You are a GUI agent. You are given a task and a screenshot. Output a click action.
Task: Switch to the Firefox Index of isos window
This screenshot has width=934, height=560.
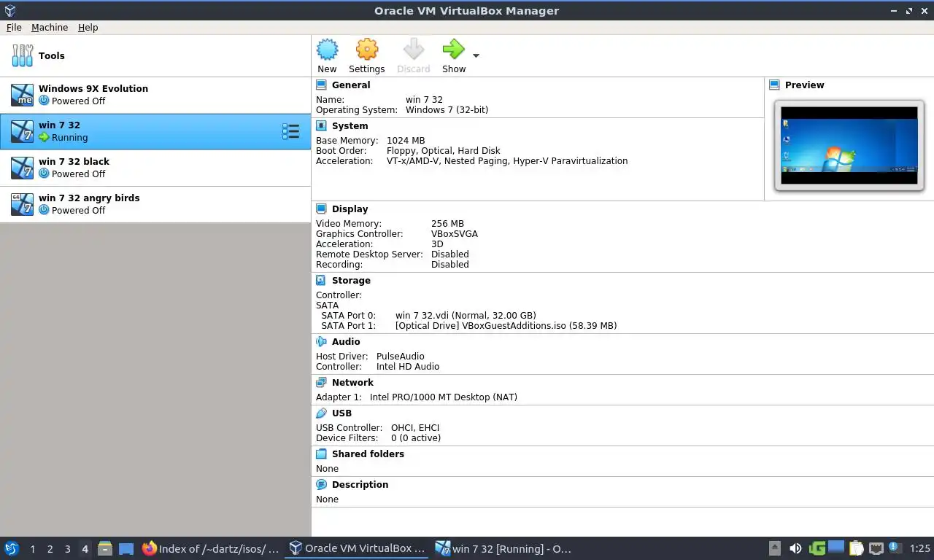[211, 548]
